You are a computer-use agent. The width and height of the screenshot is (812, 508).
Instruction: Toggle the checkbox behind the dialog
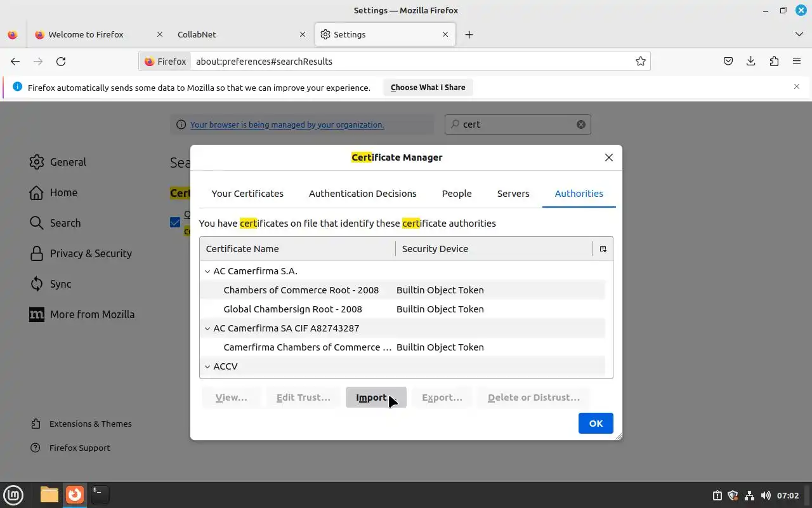point(175,222)
